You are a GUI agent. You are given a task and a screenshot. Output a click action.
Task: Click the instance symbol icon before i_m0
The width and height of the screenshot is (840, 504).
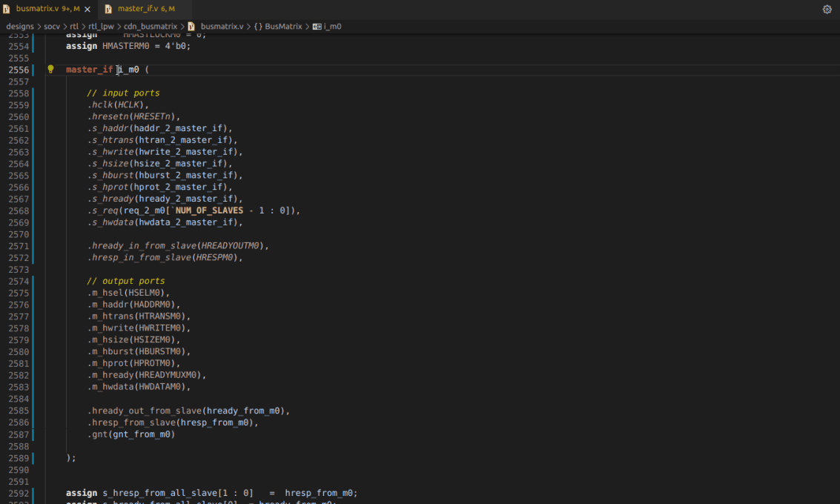(x=317, y=26)
